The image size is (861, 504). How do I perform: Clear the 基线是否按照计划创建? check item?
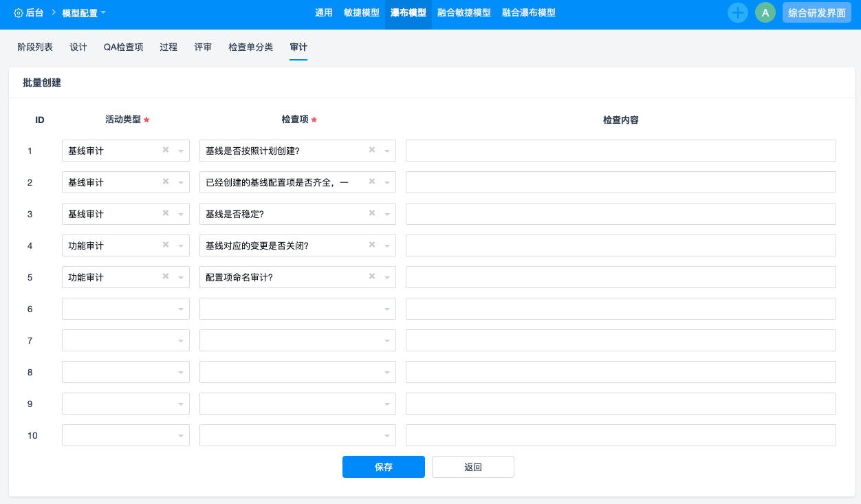coord(372,150)
